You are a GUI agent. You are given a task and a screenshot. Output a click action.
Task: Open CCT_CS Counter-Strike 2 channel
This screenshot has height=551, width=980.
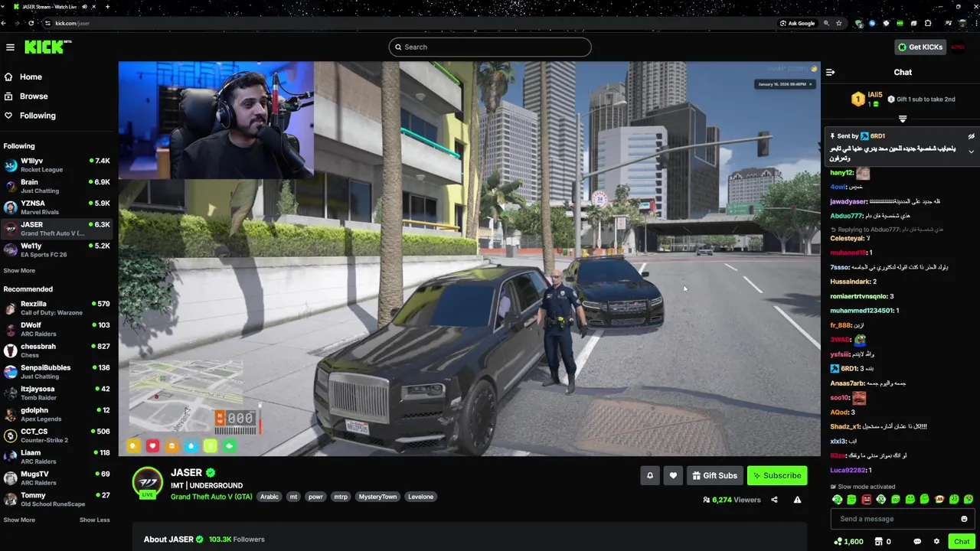click(x=57, y=435)
